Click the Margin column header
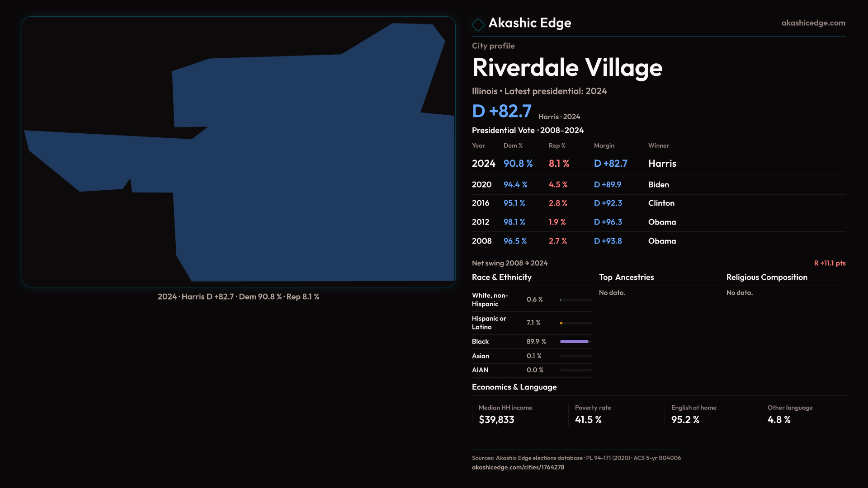Screen dimensions: 868x488 click(x=604, y=146)
